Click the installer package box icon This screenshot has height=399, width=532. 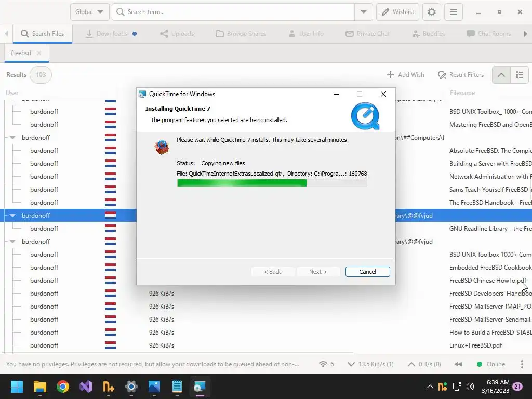[x=162, y=147]
